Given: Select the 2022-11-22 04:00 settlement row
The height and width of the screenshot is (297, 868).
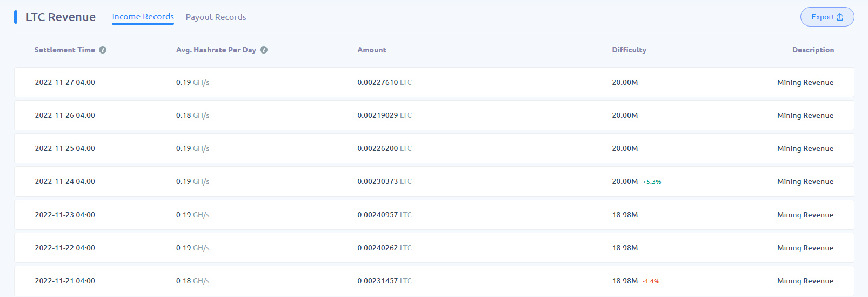Looking at the screenshot, I should coord(434,248).
